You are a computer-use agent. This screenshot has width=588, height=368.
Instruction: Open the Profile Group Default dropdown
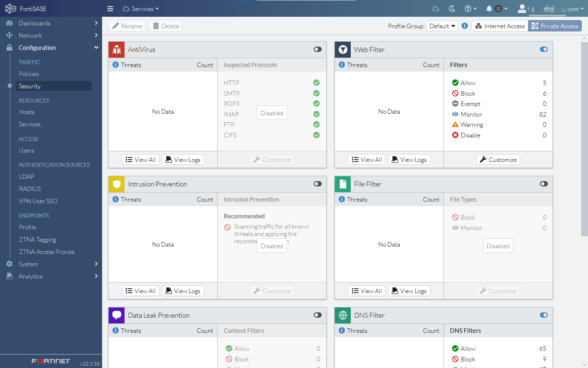[x=442, y=26]
